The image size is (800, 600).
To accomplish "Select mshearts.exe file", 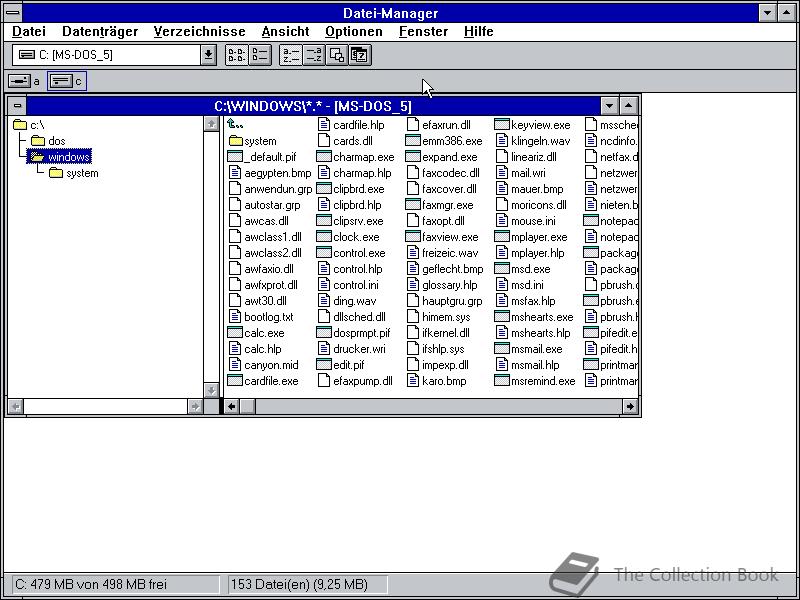I will click(x=534, y=317).
